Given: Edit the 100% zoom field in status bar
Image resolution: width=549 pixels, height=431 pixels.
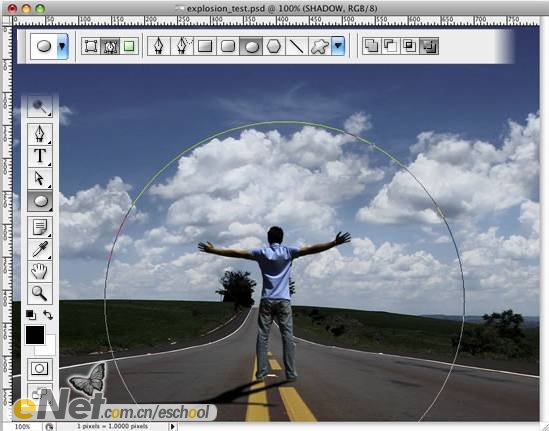Looking at the screenshot, I should pos(22,426).
